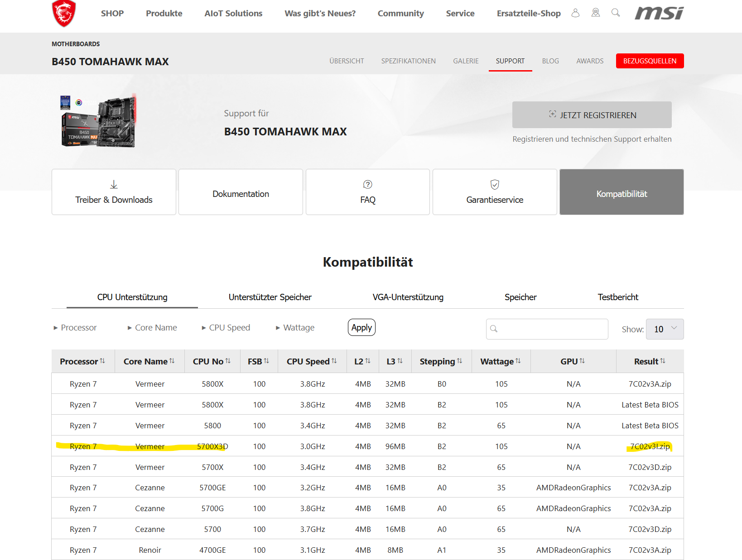Sort by Result column arrows

pos(663,361)
